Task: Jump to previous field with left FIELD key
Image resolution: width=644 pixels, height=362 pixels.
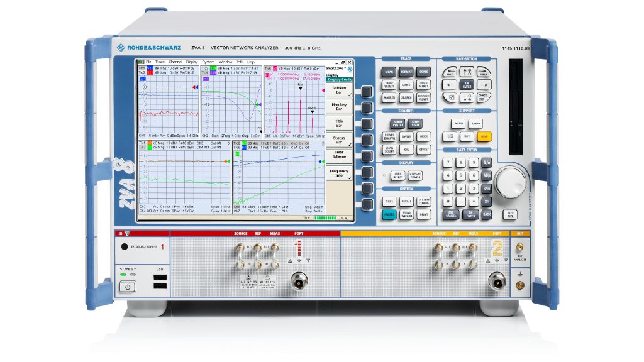Action: pyautogui.click(x=450, y=72)
